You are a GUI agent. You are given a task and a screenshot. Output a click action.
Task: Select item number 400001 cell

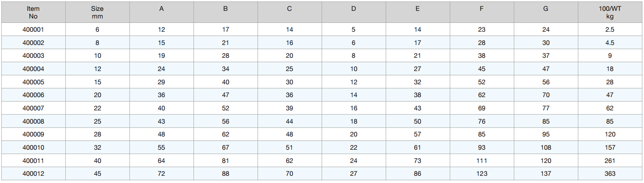(33, 30)
